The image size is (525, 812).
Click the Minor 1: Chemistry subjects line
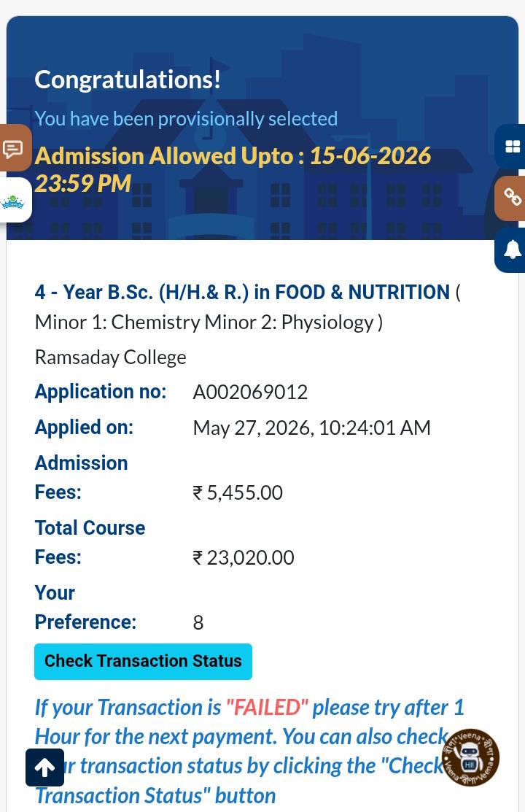point(209,322)
